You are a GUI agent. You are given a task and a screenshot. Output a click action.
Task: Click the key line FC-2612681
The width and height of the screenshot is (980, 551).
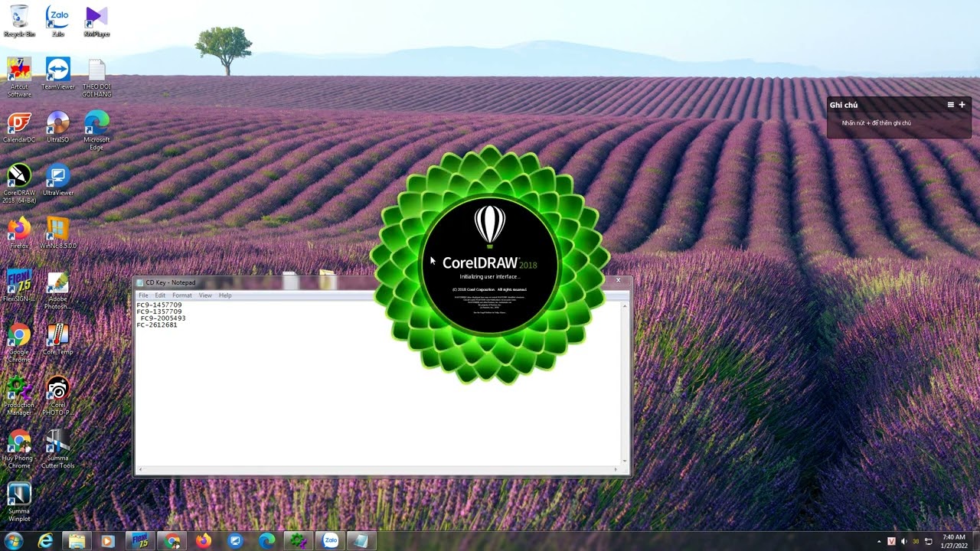[157, 325]
